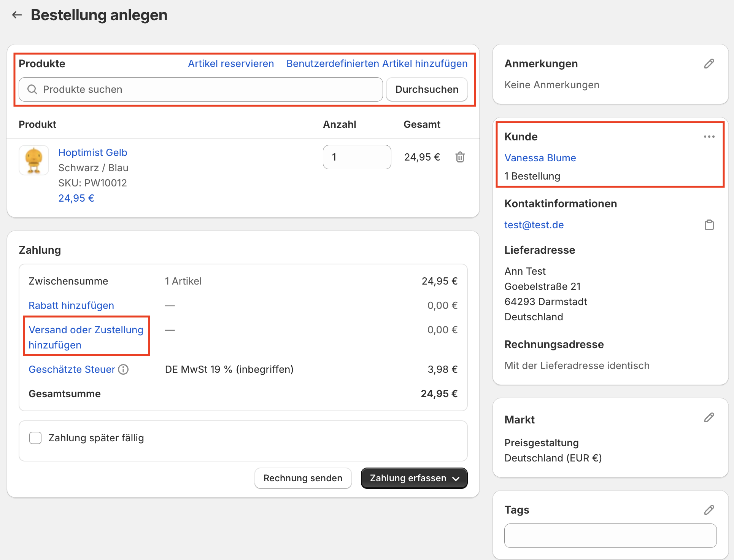Click Versand oder Zustellung hinzufügen

86,337
